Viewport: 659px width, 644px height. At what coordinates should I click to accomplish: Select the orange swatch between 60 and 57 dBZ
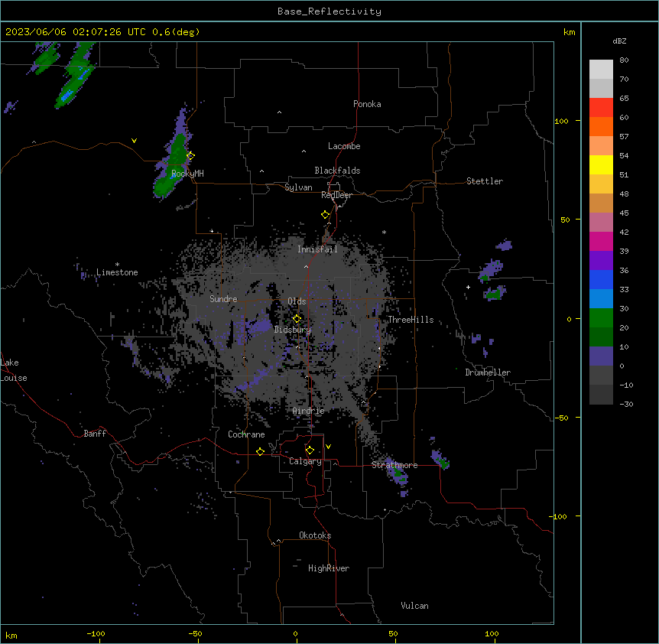pos(601,126)
